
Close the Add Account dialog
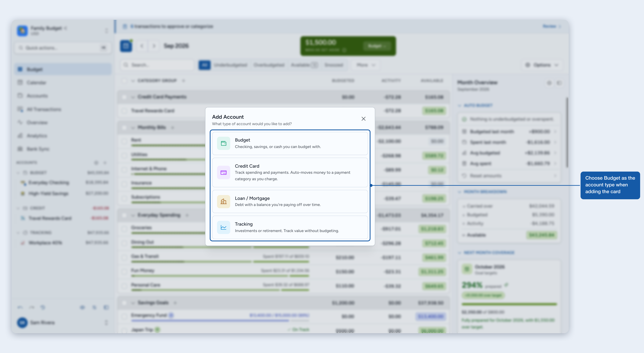(363, 119)
